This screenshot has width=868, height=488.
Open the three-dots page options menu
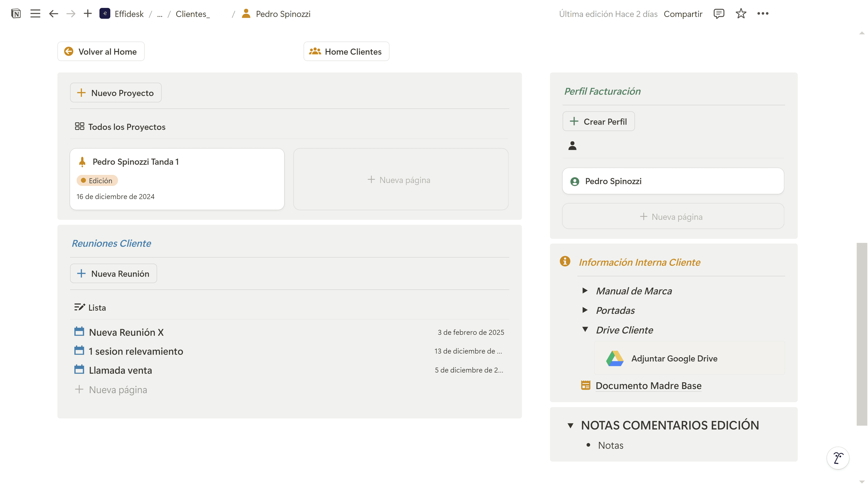[x=762, y=14]
